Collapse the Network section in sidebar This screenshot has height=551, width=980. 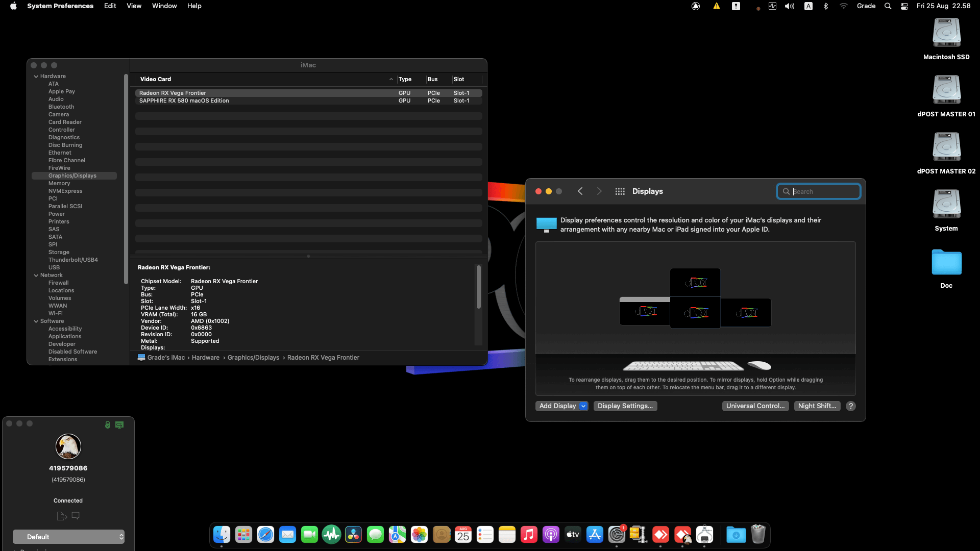tap(36, 275)
